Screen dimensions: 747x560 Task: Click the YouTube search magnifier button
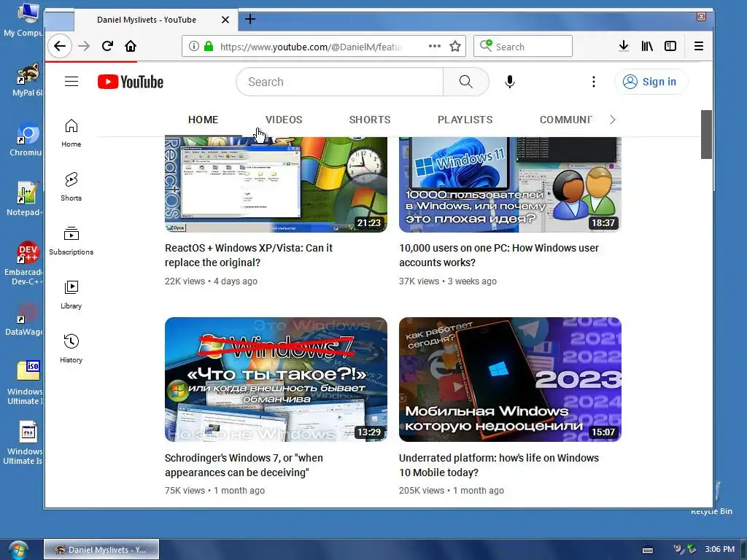tap(466, 82)
